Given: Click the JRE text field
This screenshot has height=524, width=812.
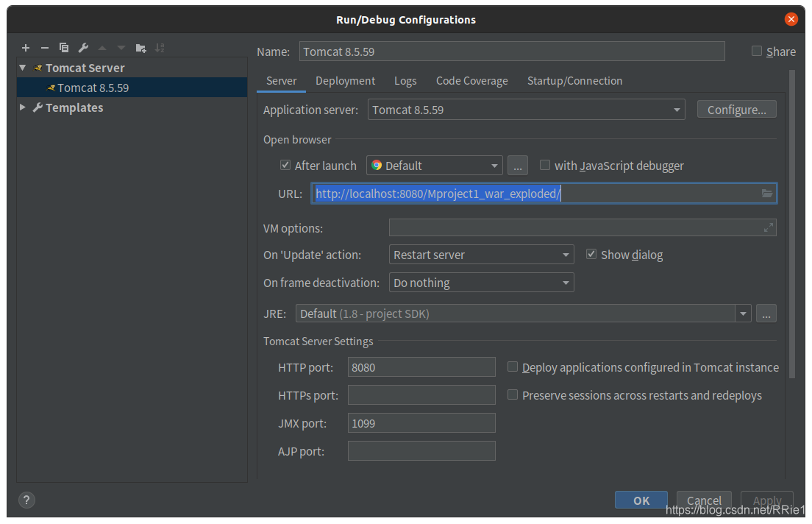Looking at the screenshot, I should (x=516, y=314).
